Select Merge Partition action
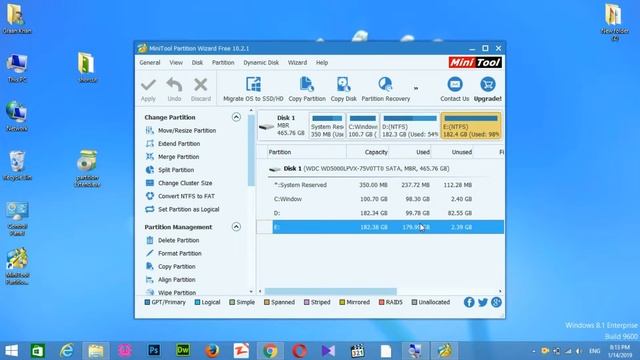 tap(172, 157)
